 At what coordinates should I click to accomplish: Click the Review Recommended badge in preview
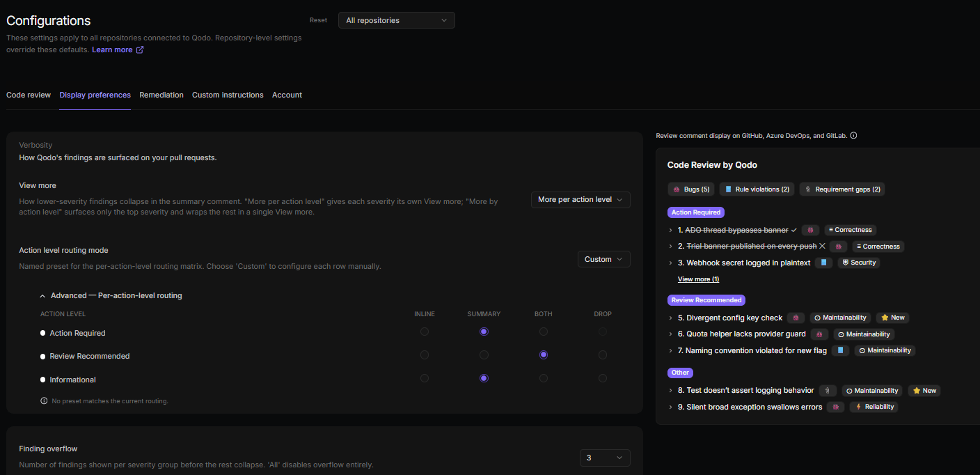(706, 300)
